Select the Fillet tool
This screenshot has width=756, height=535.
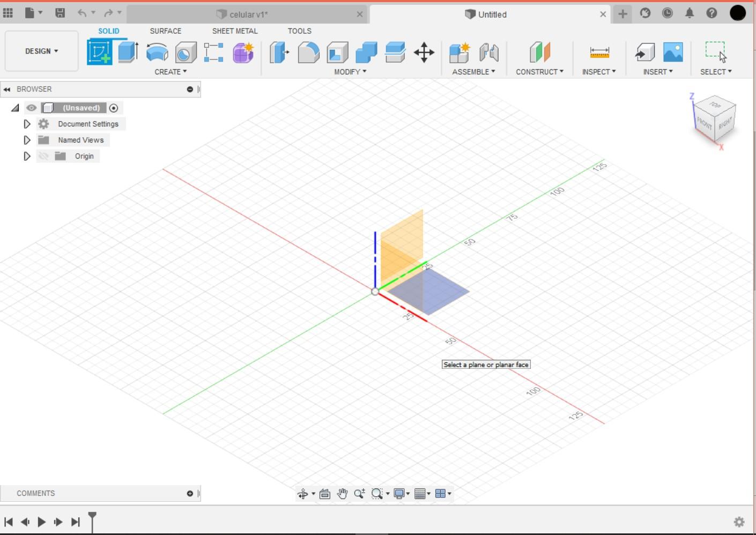[x=308, y=53]
